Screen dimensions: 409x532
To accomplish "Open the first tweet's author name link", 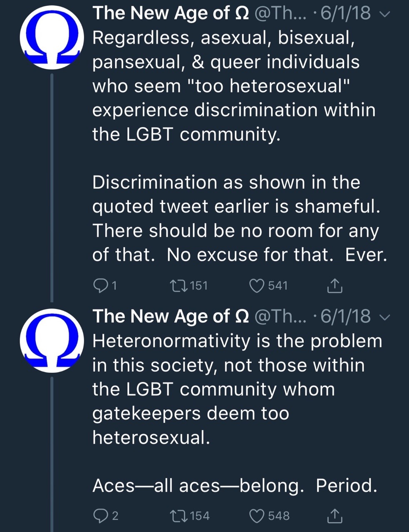I will (171, 13).
